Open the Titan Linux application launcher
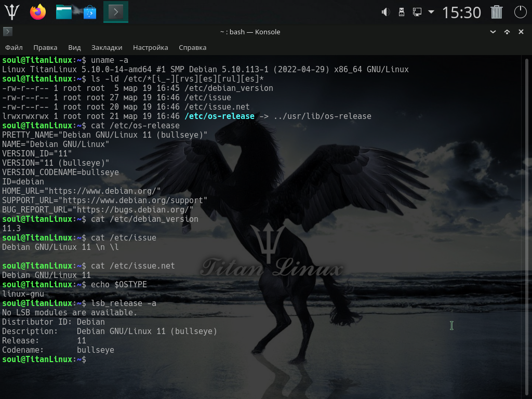The image size is (532, 399). point(11,12)
